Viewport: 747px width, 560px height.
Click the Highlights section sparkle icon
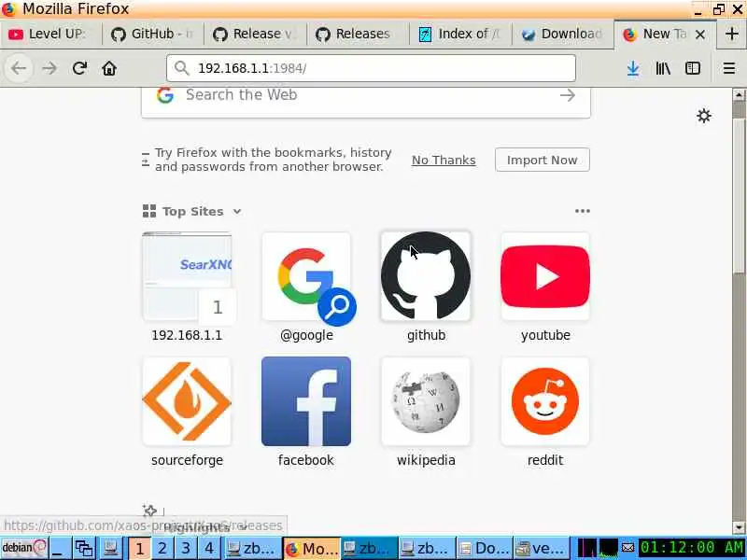pyautogui.click(x=149, y=511)
